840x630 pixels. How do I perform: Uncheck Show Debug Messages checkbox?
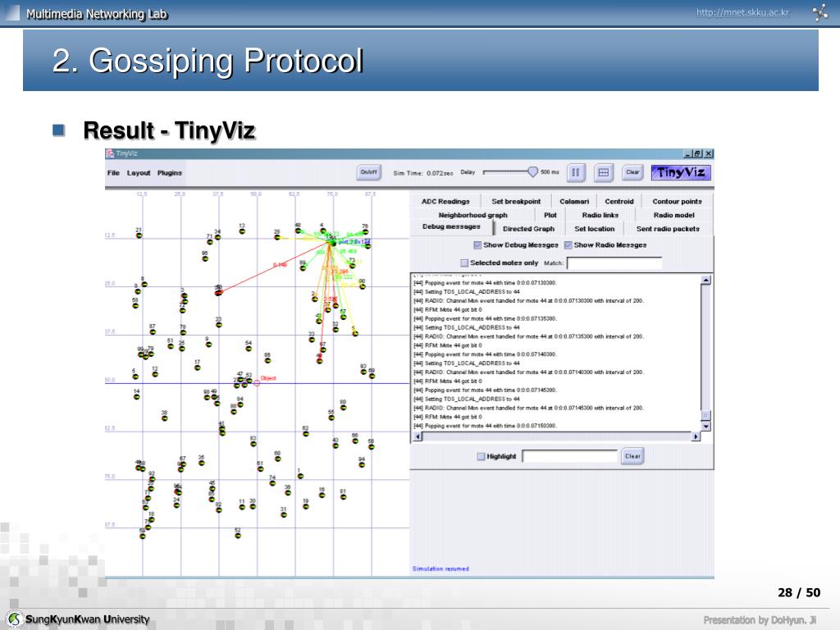(x=477, y=245)
